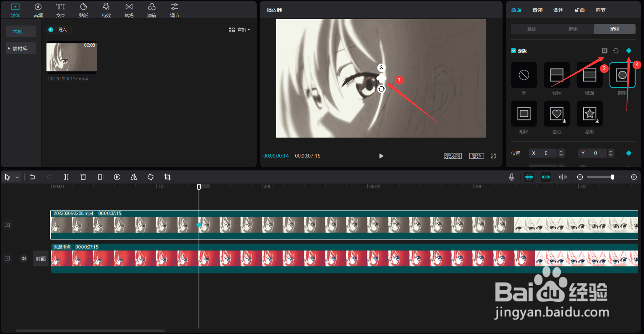
Task: Click the position Y value field
Action: pos(592,153)
